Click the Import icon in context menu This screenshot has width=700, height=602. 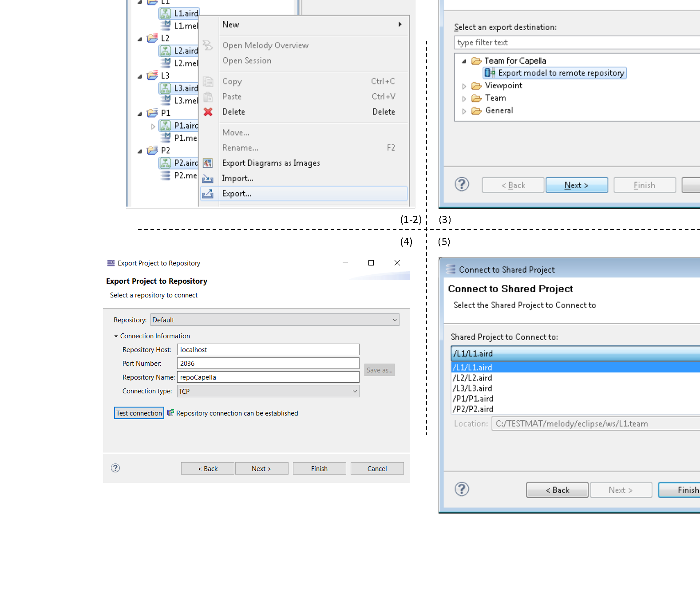coord(208,178)
